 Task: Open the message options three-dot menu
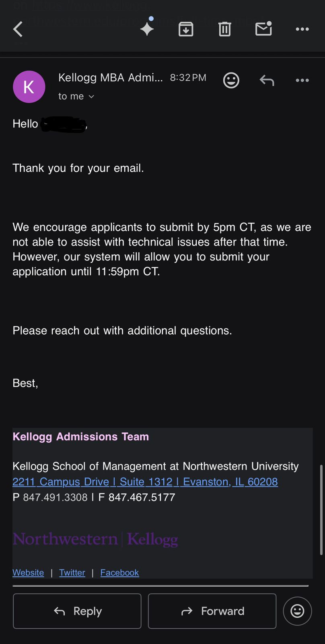click(302, 80)
